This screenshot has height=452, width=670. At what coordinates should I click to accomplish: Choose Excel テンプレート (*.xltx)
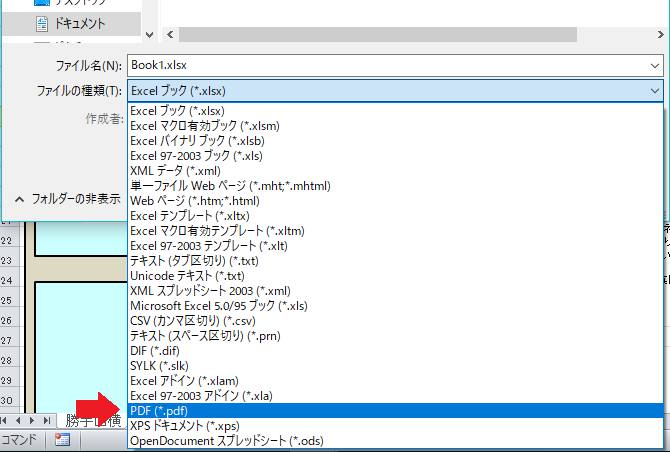click(x=395, y=216)
